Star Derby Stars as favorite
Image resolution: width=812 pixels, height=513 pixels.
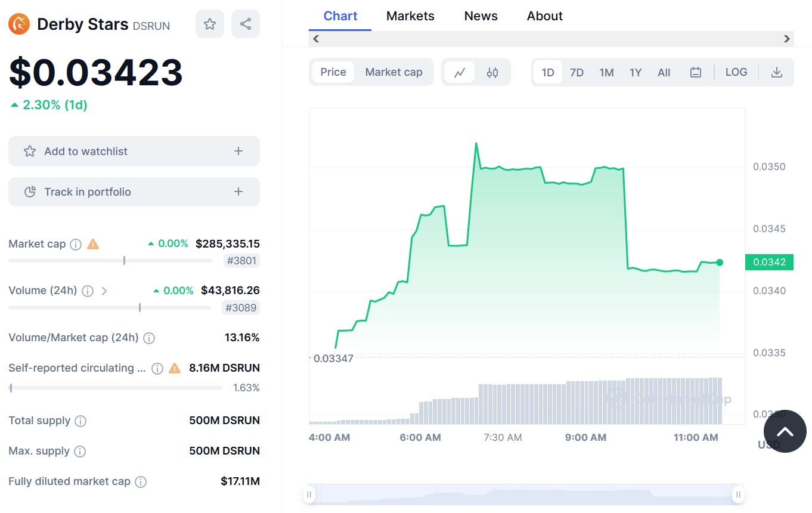(x=210, y=24)
